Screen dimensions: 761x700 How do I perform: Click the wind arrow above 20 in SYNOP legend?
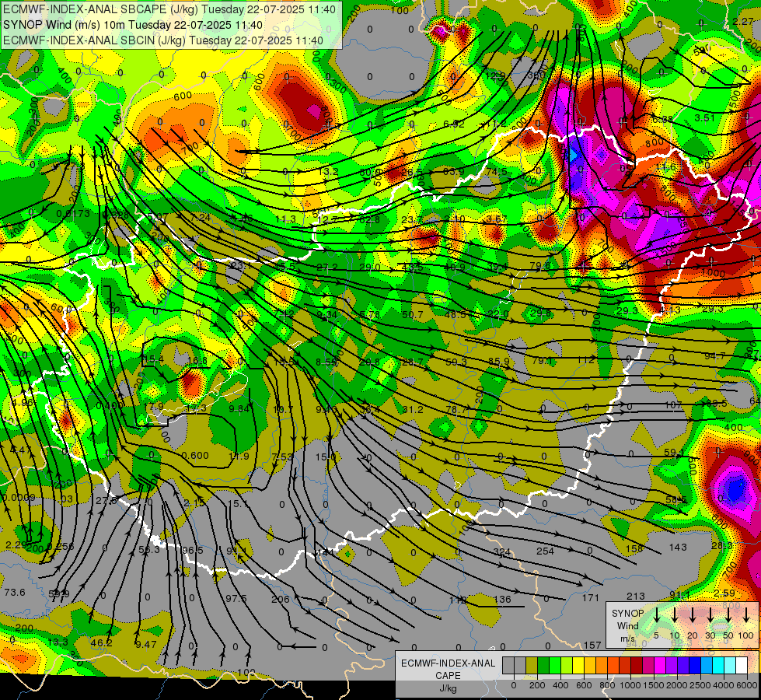tap(692, 614)
